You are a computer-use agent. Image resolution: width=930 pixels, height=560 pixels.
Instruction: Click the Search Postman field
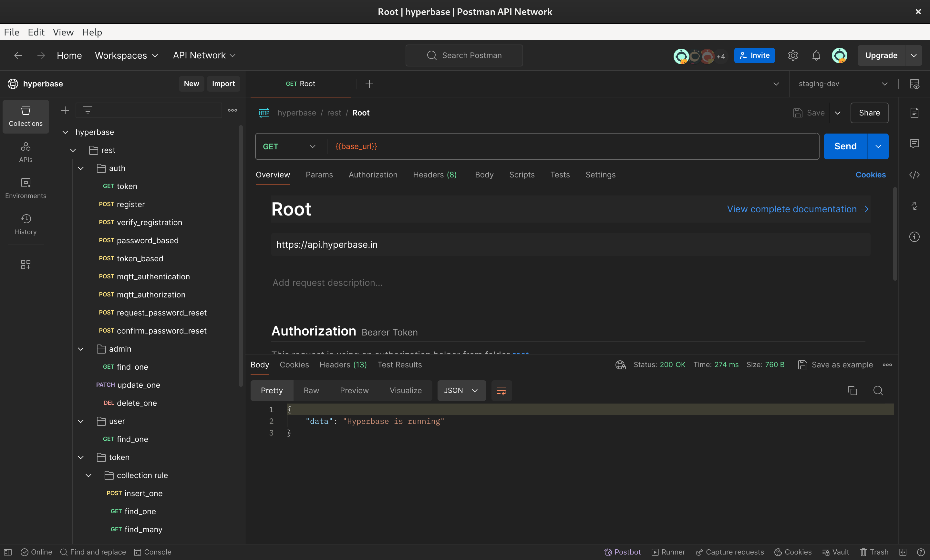(x=464, y=55)
